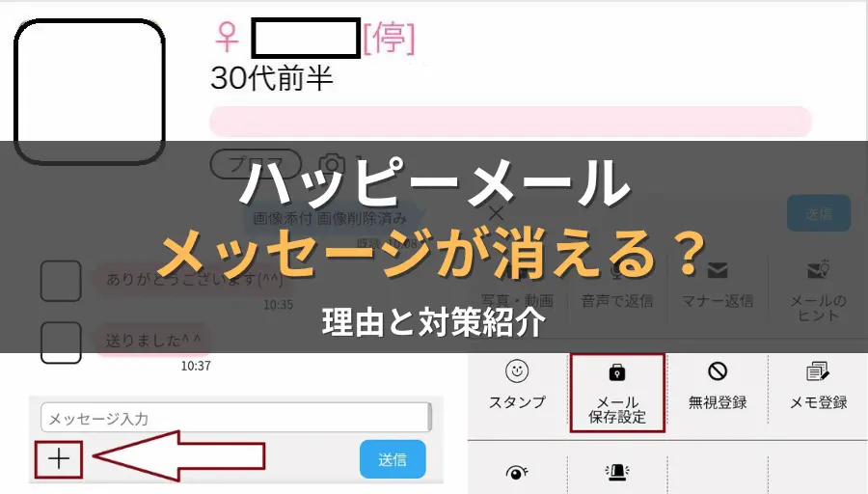Open the profile picture thumbnail
868x494 pixels.
click(89, 92)
